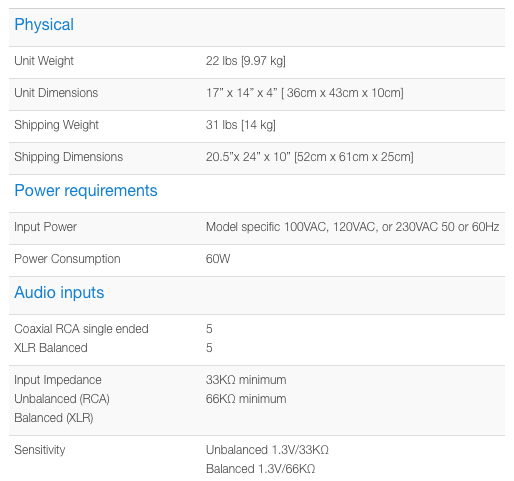Select the Unit Weight label

click(44, 61)
